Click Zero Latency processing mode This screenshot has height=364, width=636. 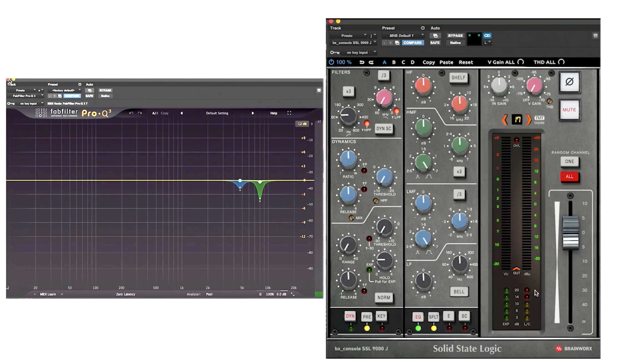(x=125, y=294)
